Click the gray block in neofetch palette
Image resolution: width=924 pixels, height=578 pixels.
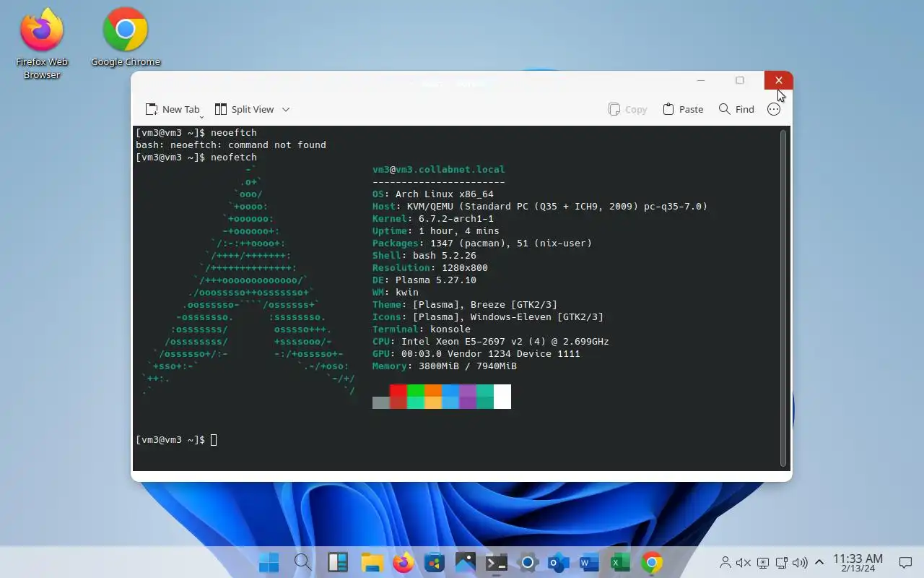(x=380, y=402)
